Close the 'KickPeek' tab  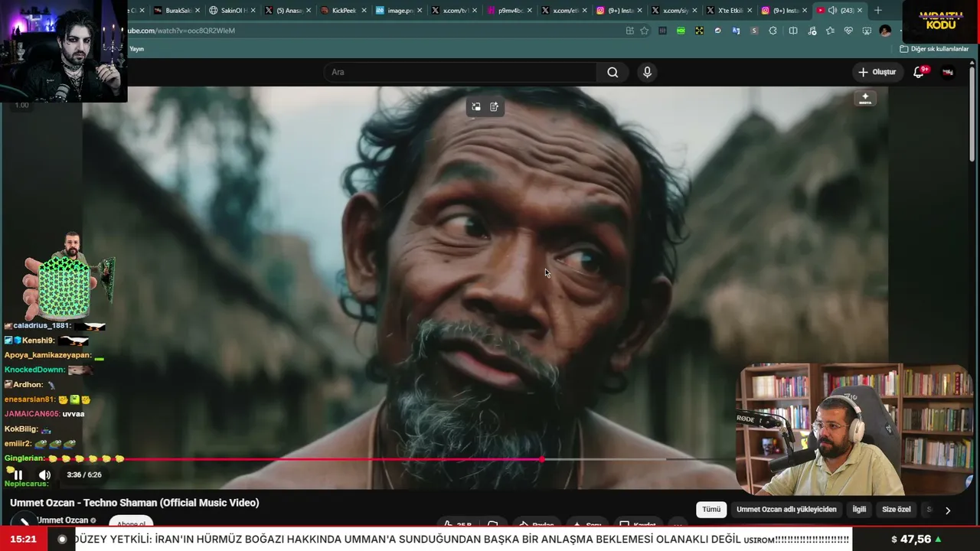[363, 11]
